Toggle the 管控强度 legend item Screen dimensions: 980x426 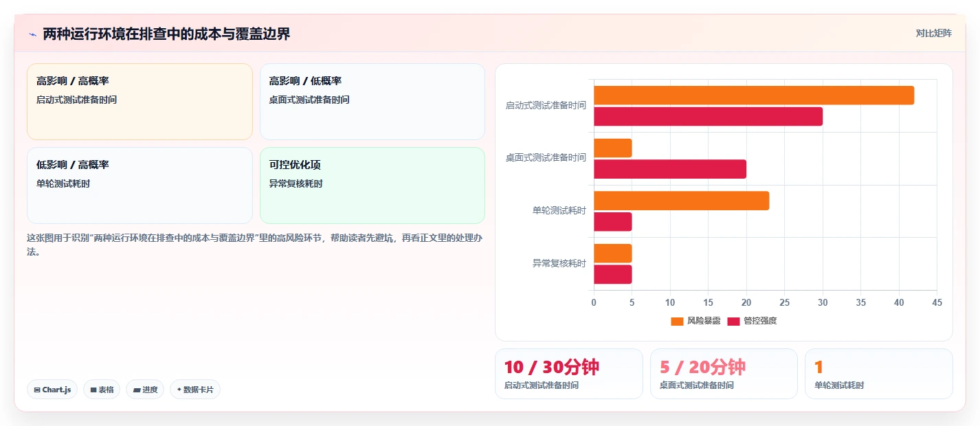752,321
